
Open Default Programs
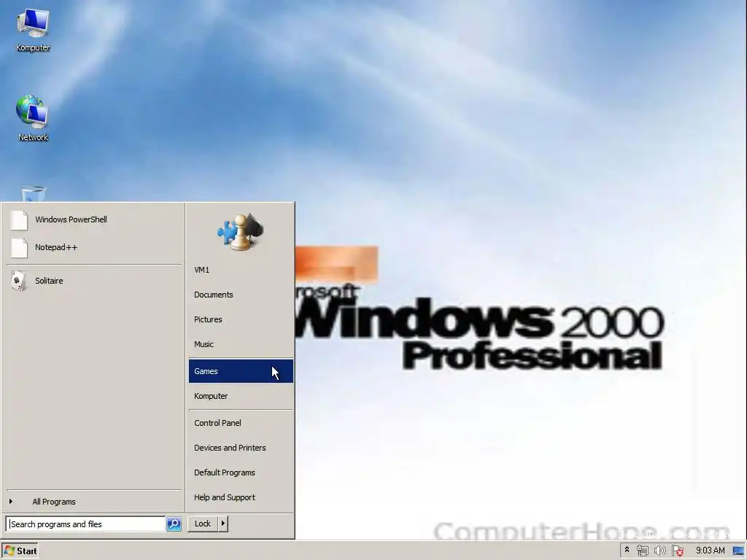(x=241, y=472)
